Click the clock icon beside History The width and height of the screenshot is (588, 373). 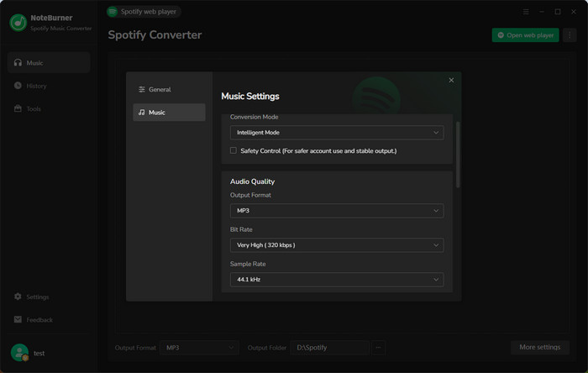point(18,86)
